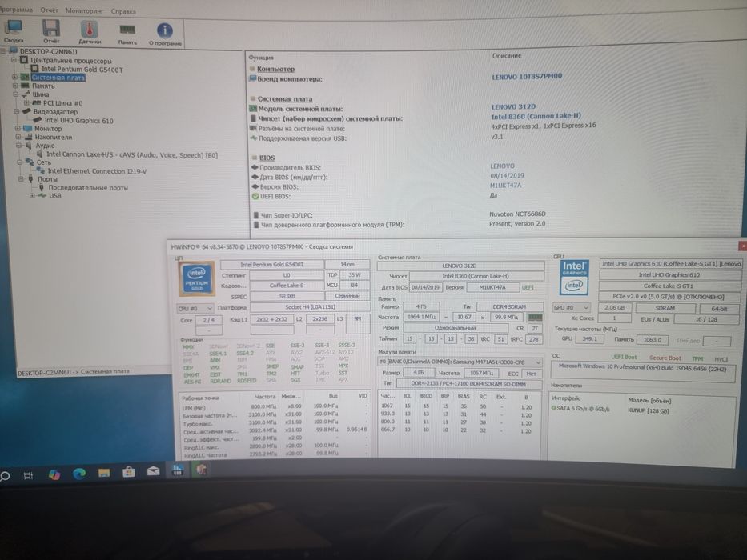This screenshot has width=747, height=560.
Task: Expand the Системная плата tree node
Action: pos(14,77)
